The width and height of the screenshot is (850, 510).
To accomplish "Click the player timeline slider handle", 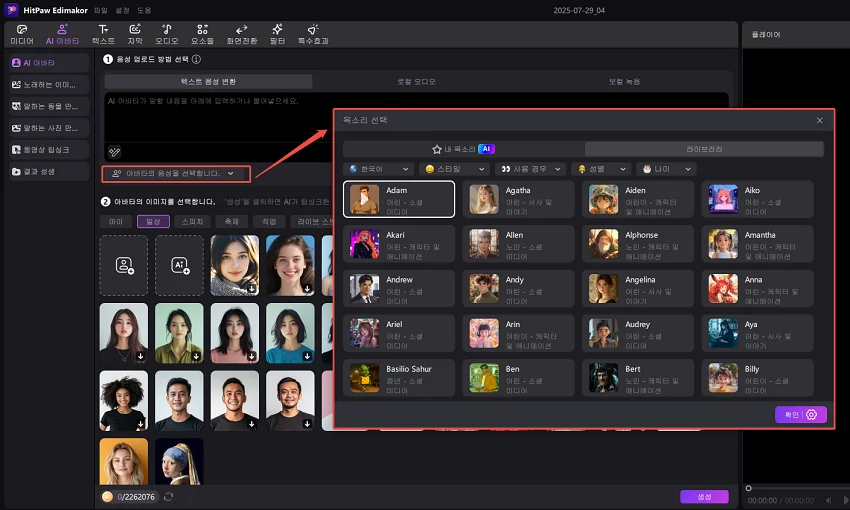I will pos(749,488).
